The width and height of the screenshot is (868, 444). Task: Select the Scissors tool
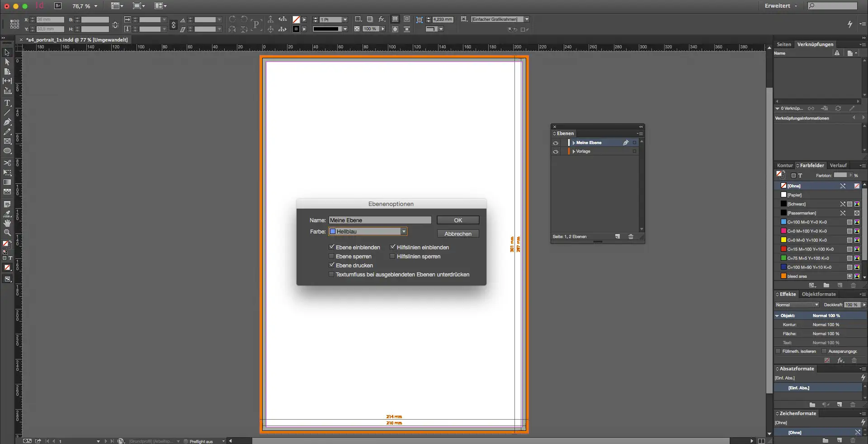pos(7,163)
